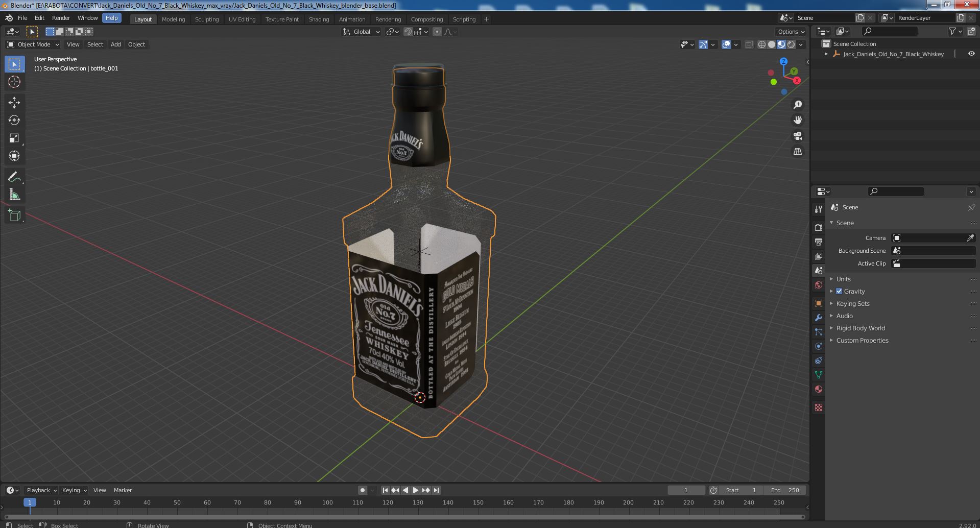Open the File menu
Viewport: 980px width, 528px height.
22,18
